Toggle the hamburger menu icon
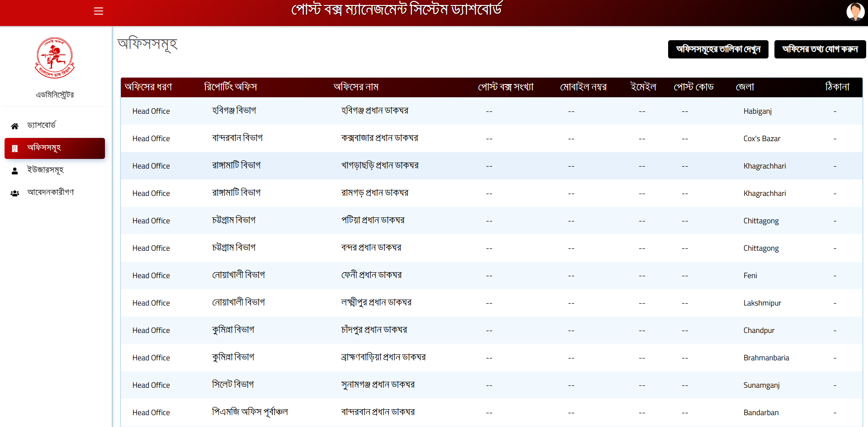The image size is (868, 427). 99,11
